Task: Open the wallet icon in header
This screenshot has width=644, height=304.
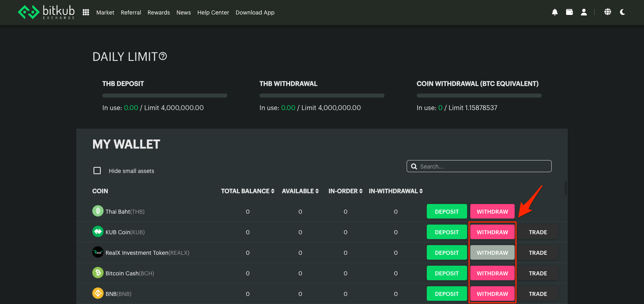Action: pos(569,12)
